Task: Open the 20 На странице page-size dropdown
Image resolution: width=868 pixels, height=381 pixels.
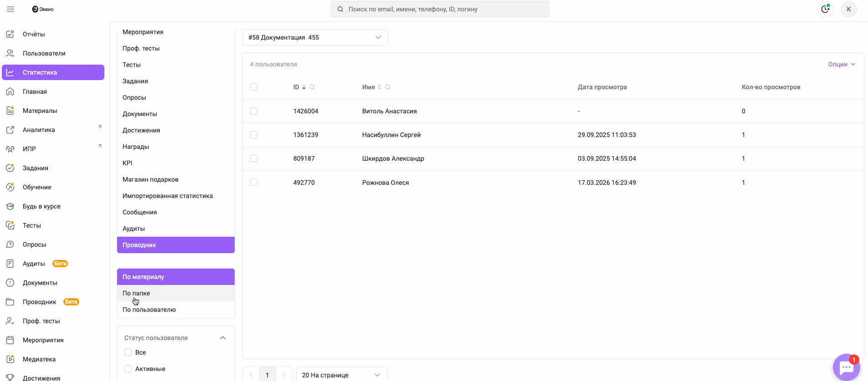Action: (341, 375)
